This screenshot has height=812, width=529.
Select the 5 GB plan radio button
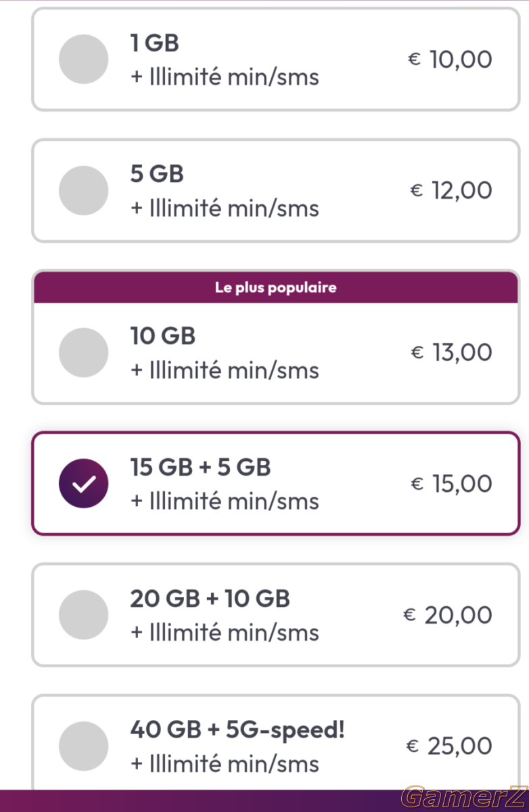[x=84, y=191]
